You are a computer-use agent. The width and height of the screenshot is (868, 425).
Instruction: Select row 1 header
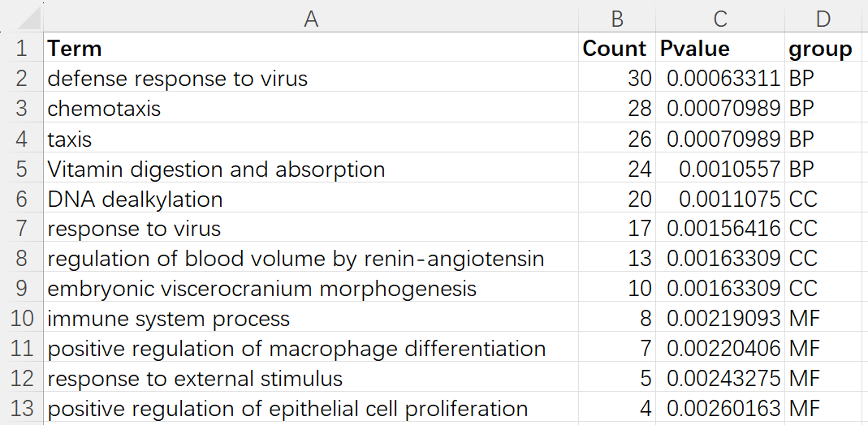[x=21, y=49]
